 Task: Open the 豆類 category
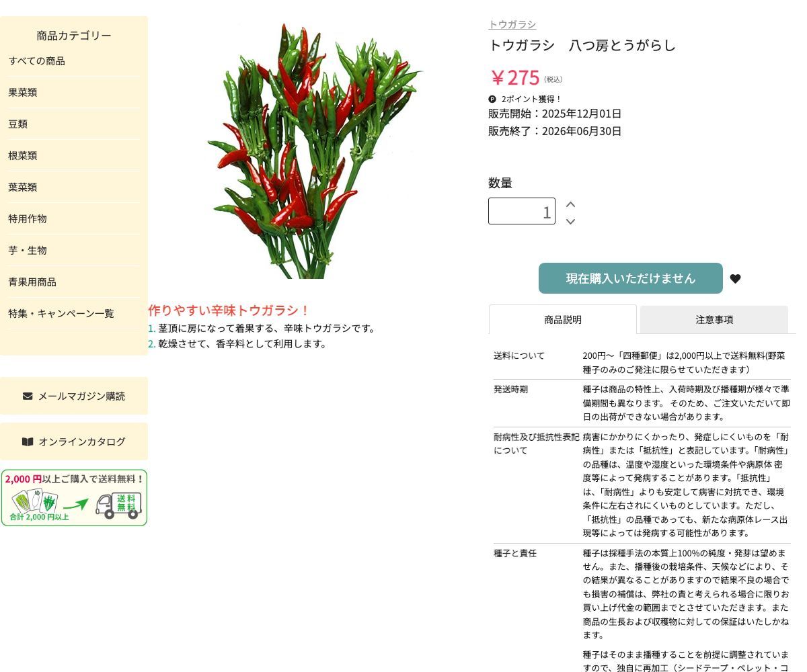coord(17,124)
